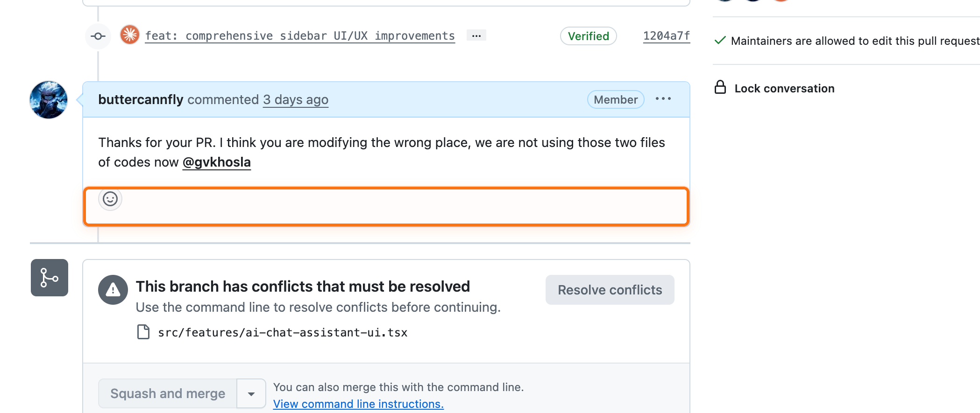The width and height of the screenshot is (980, 413).
Task: Click the Verified signature badge
Action: click(588, 36)
